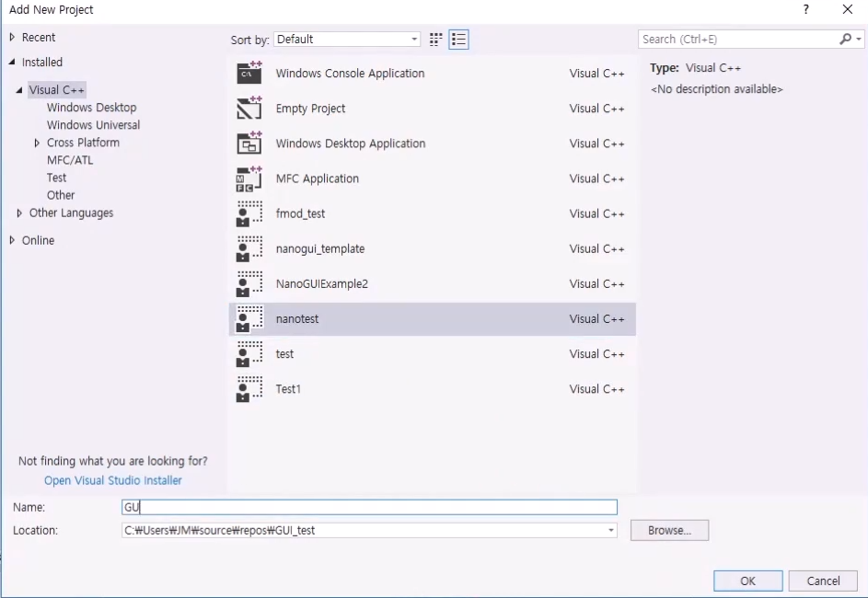Image resolution: width=868 pixels, height=598 pixels.
Task: Click the search magnifier icon
Action: pyautogui.click(x=845, y=39)
